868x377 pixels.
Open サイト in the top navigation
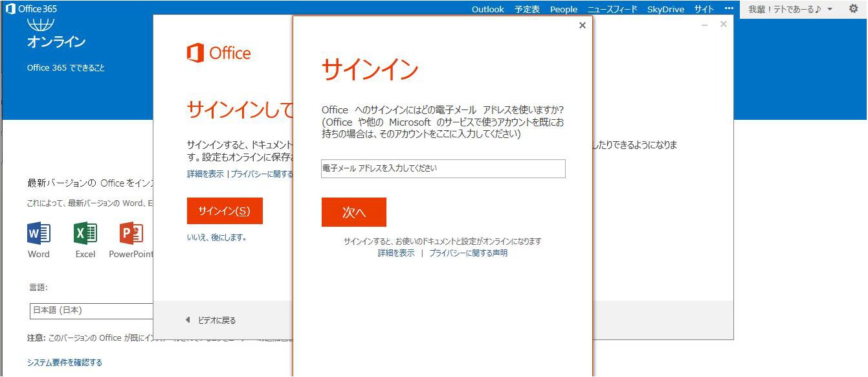tap(704, 9)
